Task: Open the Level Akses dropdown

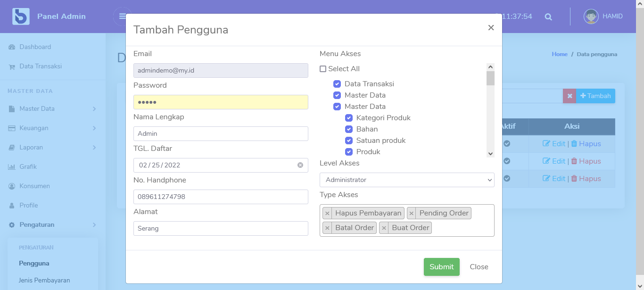Action: tap(407, 180)
